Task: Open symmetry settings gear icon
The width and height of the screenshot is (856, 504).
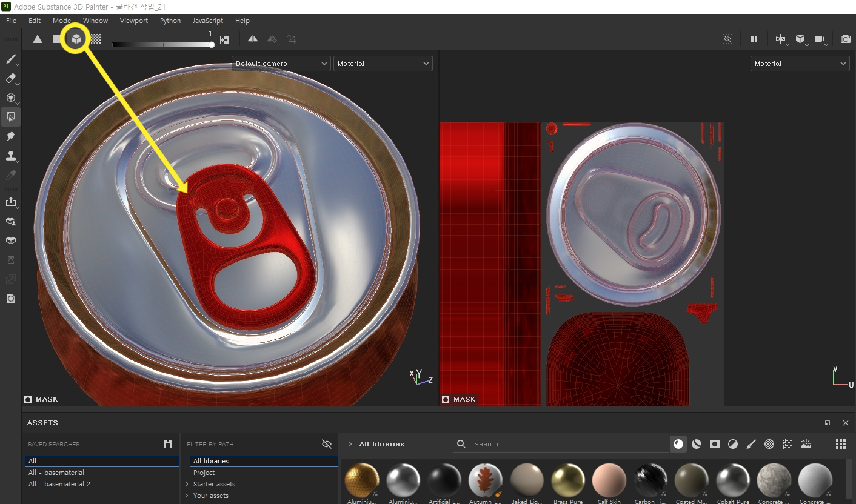Action: pos(272,39)
